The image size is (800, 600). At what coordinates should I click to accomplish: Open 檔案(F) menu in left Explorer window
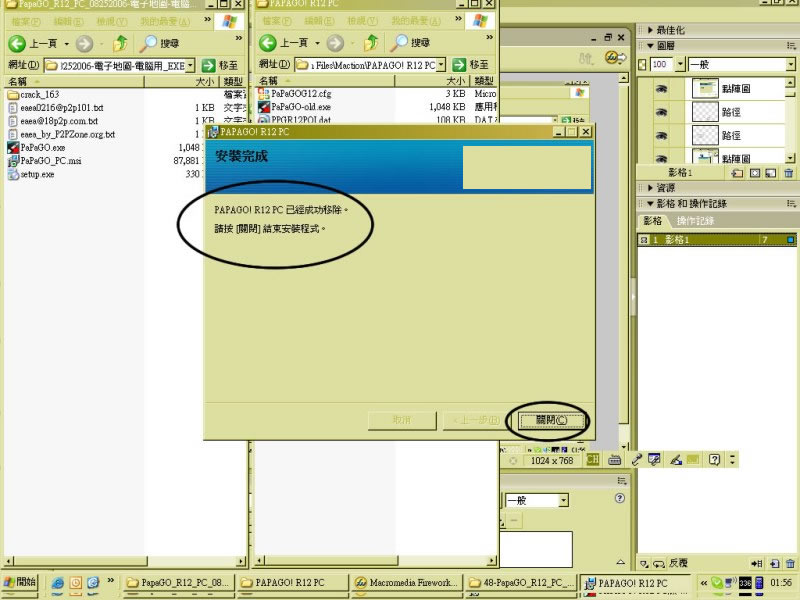pos(26,21)
